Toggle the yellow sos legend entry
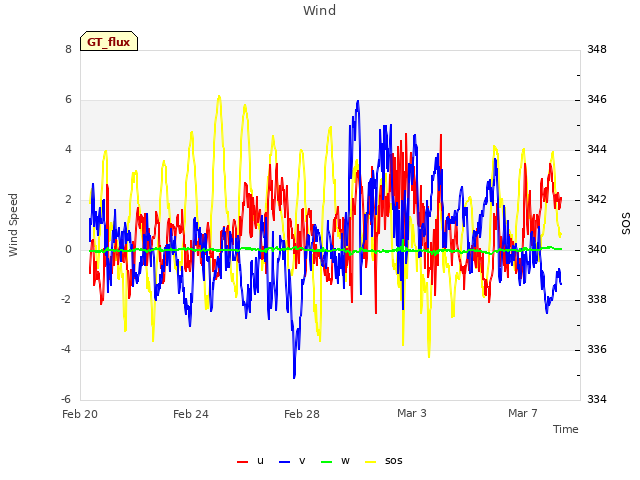Image resolution: width=640 pixels, height=480 pixels. click(384, 461)
